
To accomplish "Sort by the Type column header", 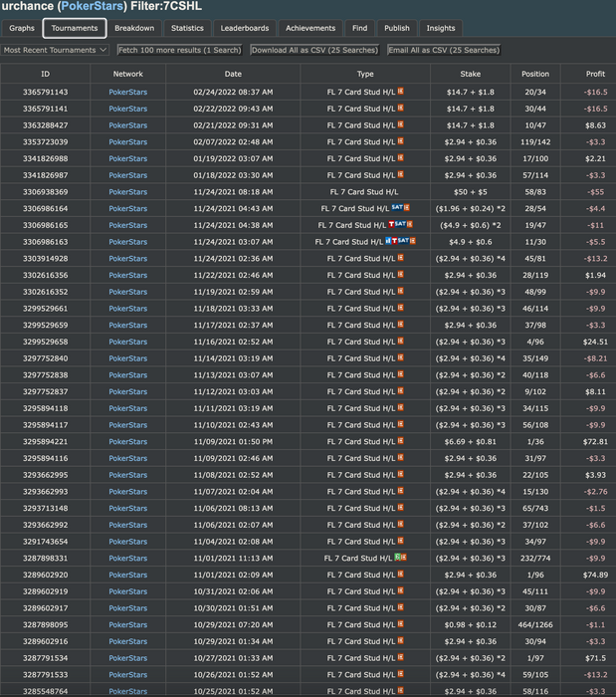I will [365, 74].
